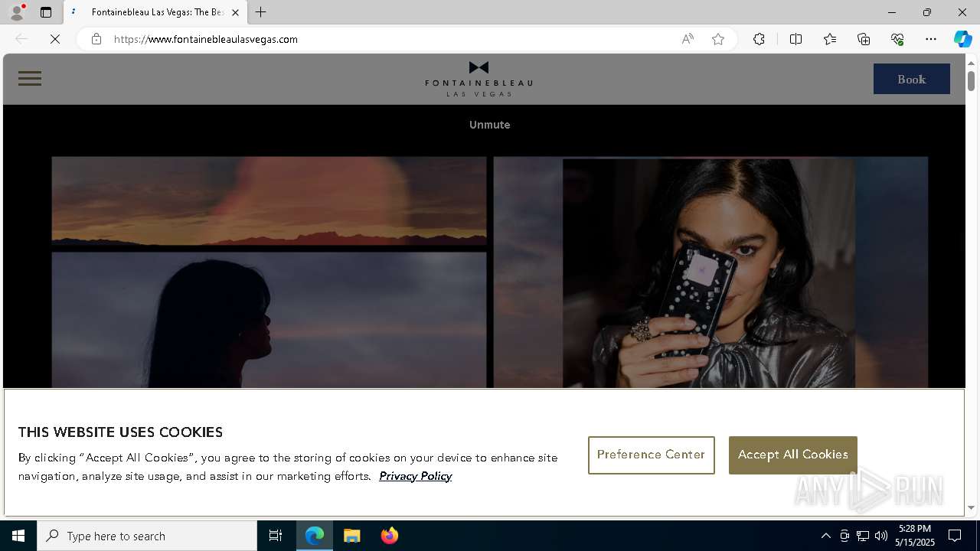The width and height of the screenshot is (980, 551).
Task: Add this page to favorites
Action: 718,39
